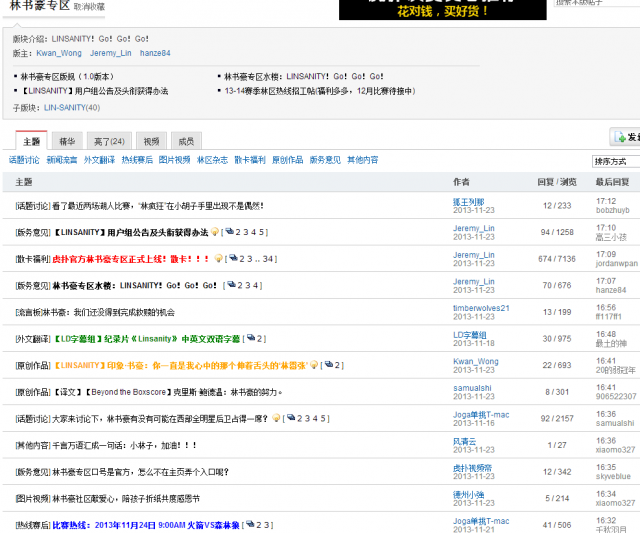Filter by 原创作品 category
The image size is (640, 533).
287,160
